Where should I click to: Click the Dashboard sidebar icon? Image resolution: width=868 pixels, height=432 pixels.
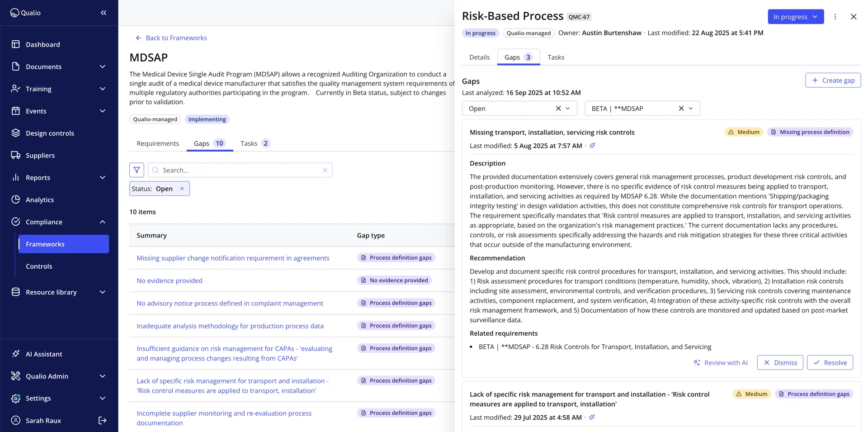point(16,44)
